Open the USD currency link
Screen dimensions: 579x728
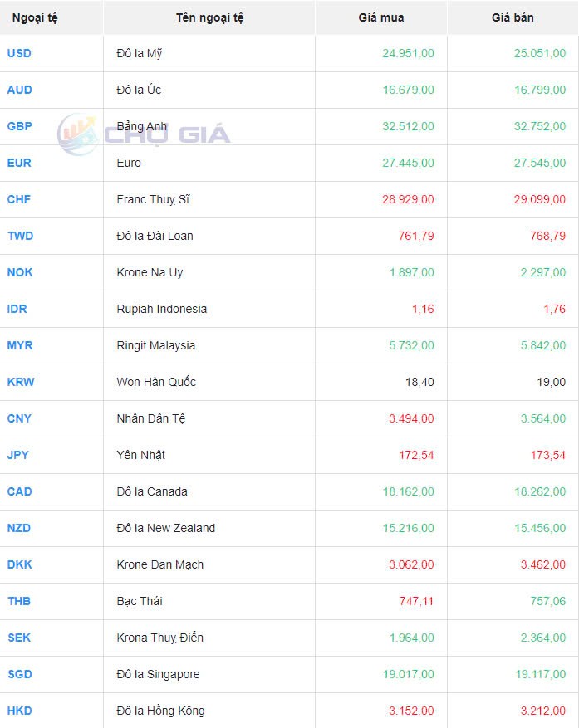pos(19,53)
